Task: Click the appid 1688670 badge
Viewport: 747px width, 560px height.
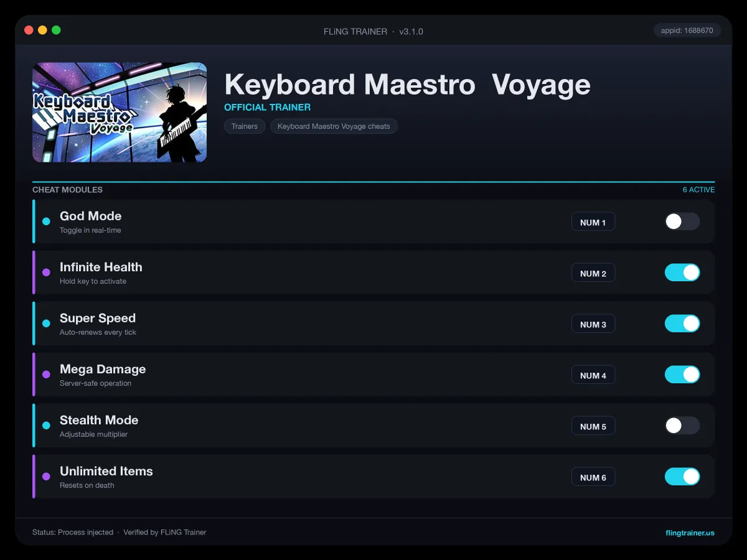Action: tap(687, 30)
